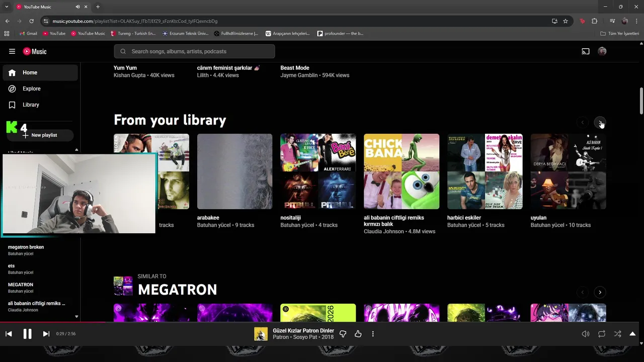Click now playing album art thumbnail

coord(261,334)
